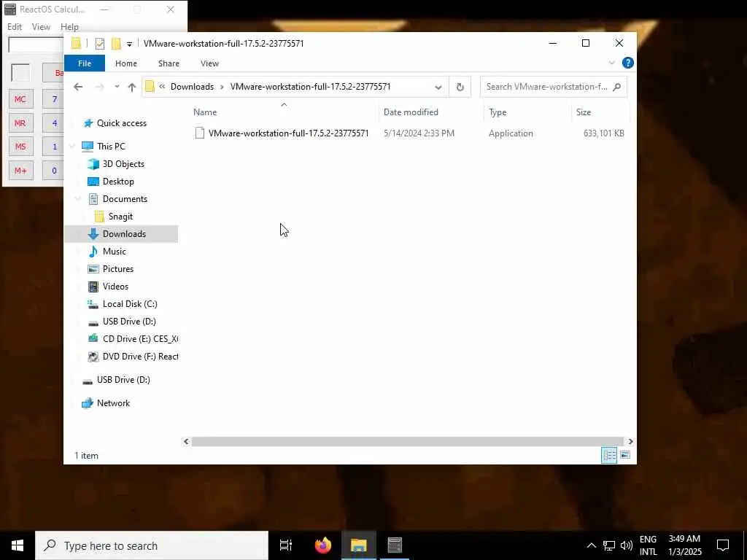
Task: Open USB Drive (D:) under This PC
Action: coord(129,322)
